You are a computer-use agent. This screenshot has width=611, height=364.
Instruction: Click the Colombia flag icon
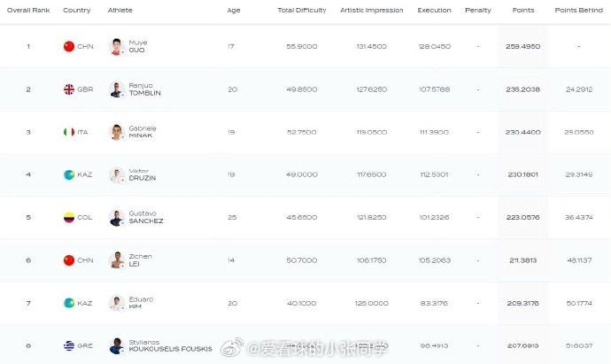(69, 218)
